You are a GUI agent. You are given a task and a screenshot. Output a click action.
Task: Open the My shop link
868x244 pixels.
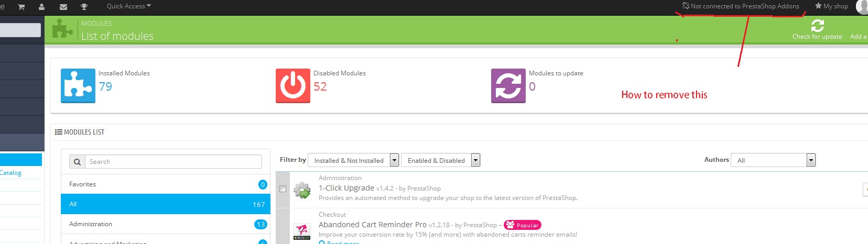831,6
